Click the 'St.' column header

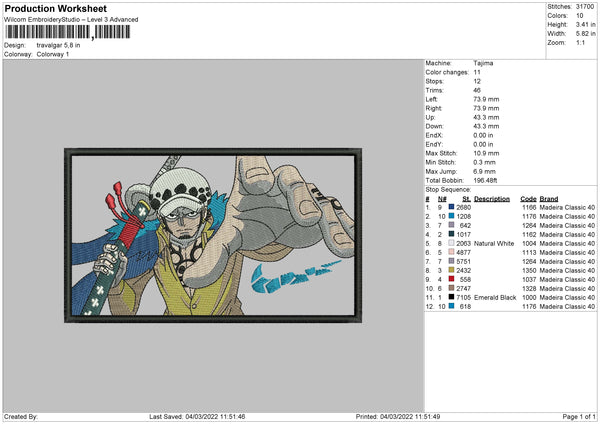tap(466, 199)
